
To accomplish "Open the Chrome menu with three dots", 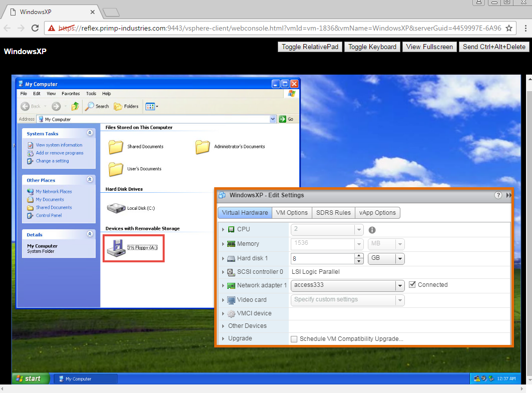I will (x=525, y=28).
